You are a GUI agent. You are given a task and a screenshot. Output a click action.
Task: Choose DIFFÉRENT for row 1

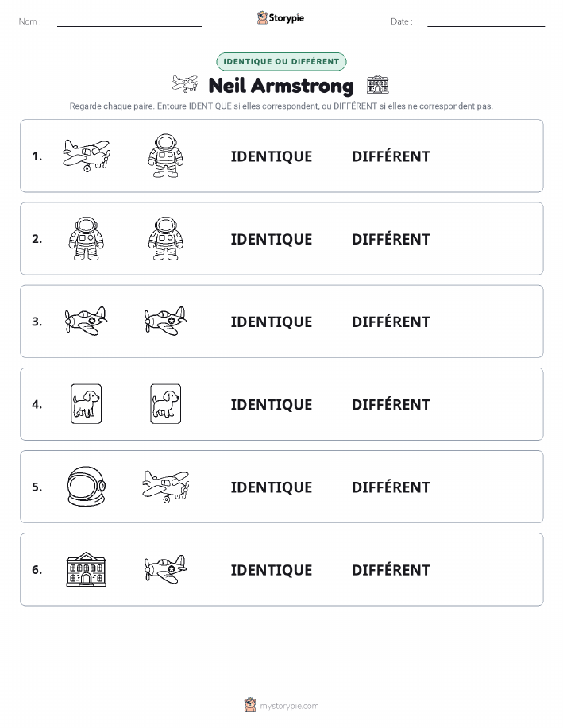tap(391, 156)
